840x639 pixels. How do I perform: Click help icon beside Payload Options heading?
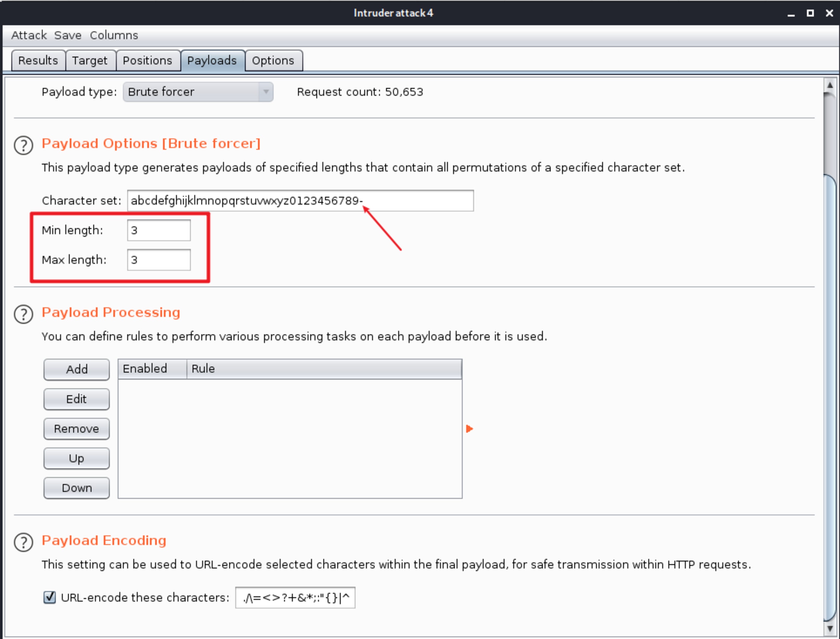pos(24,145)
